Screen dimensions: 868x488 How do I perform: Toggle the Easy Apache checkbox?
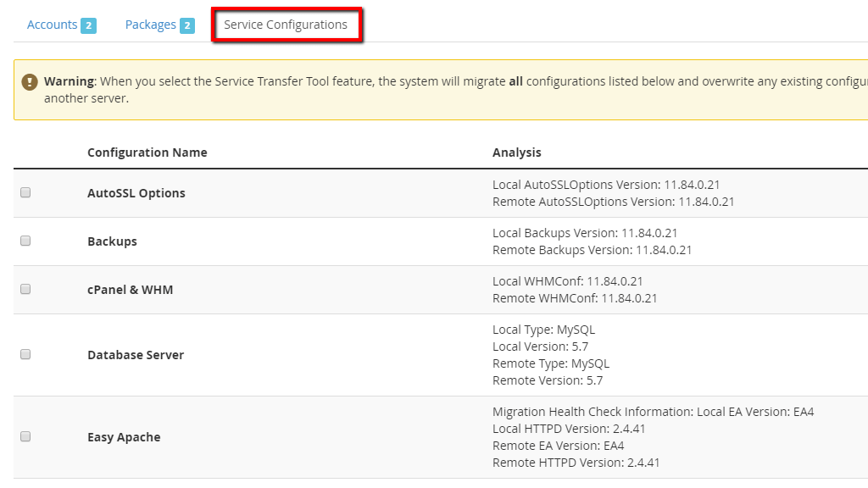[x=25, y=436]
